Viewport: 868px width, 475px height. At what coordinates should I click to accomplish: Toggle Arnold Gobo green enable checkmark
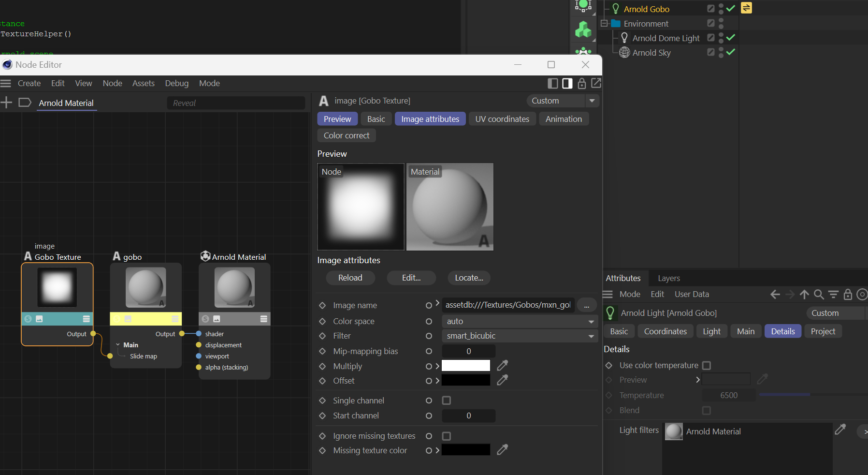coord(731,8)
